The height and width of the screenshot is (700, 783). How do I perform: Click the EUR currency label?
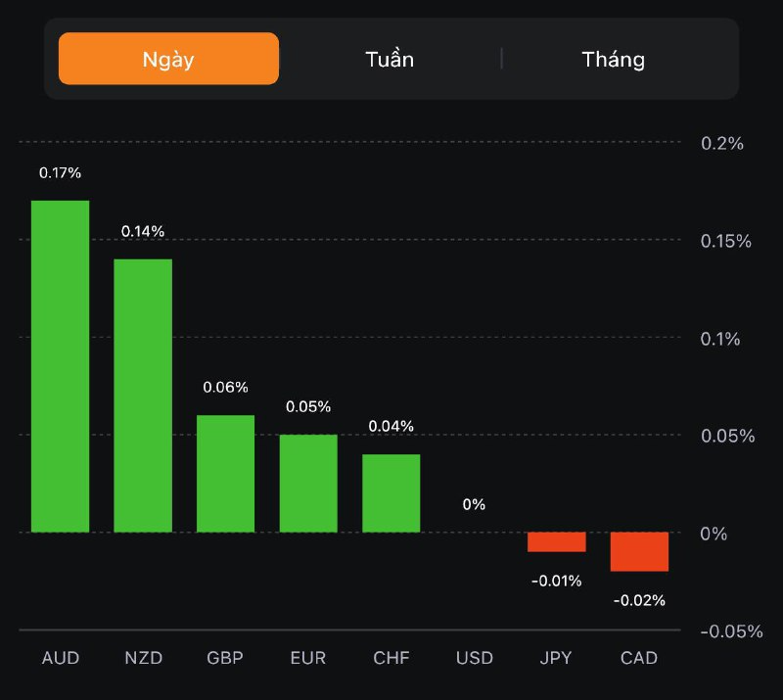[x=308, y=658]
